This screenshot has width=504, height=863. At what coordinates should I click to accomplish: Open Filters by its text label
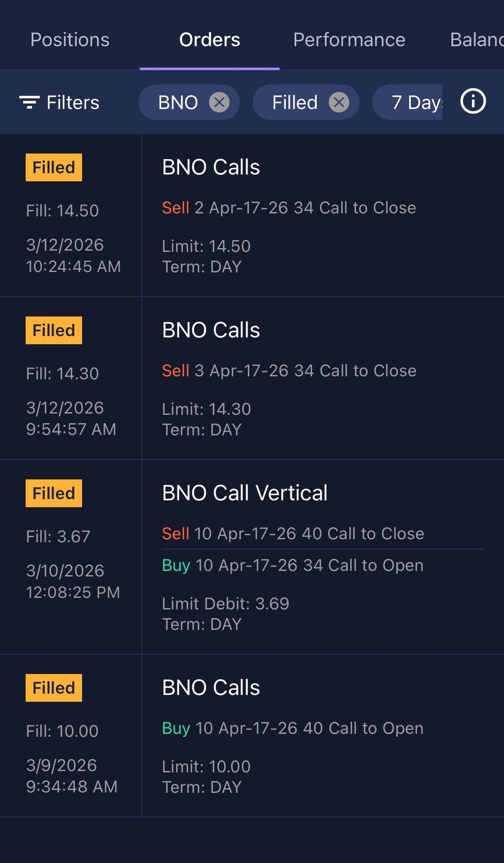[x=73, y=102]
